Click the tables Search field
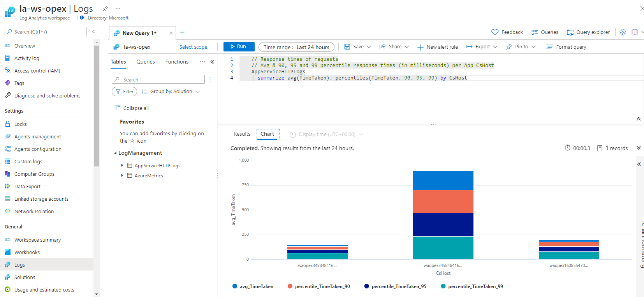Viewport: 644px width, 297px height. click(158, 80)
